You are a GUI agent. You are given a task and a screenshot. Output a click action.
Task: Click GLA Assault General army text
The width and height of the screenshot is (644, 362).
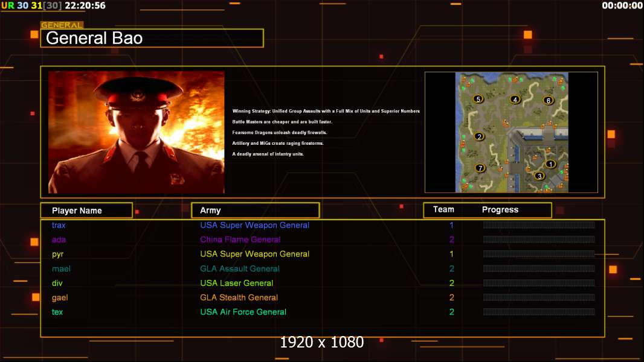pyautogui.click(x=240, y=268)
